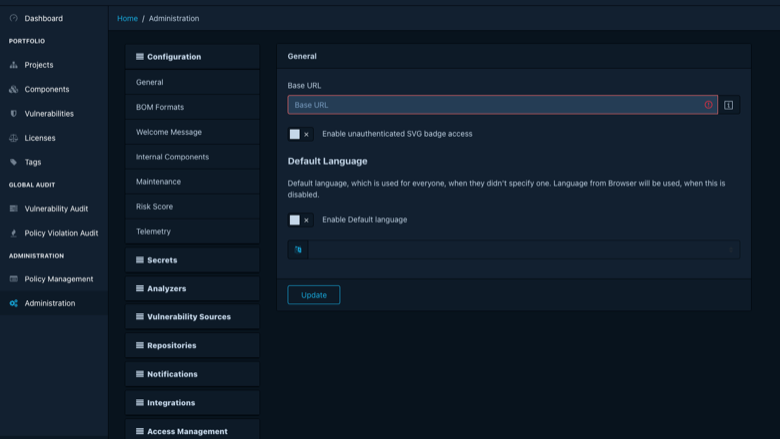Click the Projects sitemap icon
The height and width of the screenshot is (439, 780).
(x=13, y=65)
